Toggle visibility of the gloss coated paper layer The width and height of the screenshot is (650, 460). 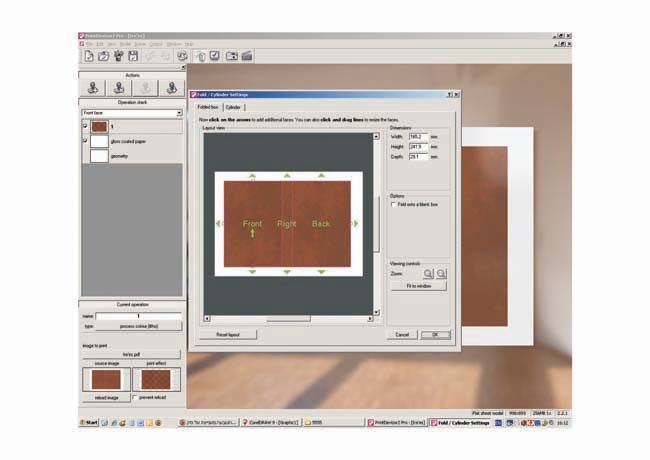point(85,141)
